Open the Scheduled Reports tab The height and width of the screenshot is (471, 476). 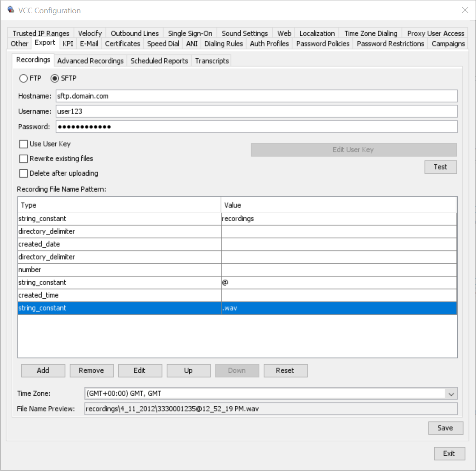159,61
